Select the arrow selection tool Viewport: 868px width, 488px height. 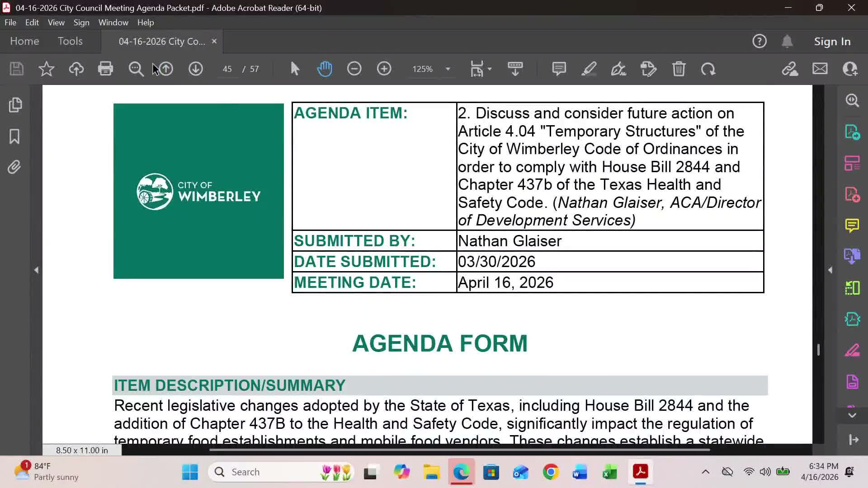coord(295,69)
